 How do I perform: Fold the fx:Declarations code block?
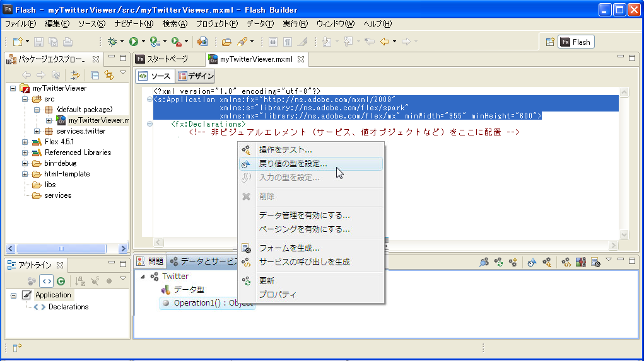point(149,124)
